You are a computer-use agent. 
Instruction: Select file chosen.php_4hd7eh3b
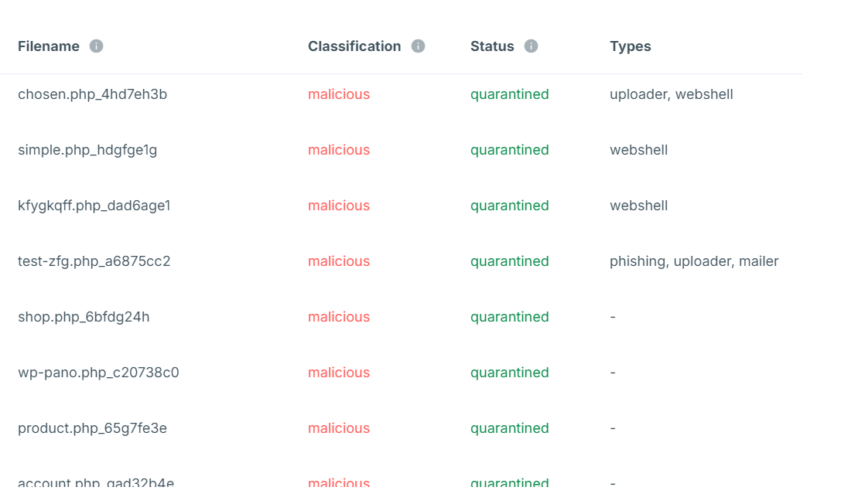[x=92, y=94]
